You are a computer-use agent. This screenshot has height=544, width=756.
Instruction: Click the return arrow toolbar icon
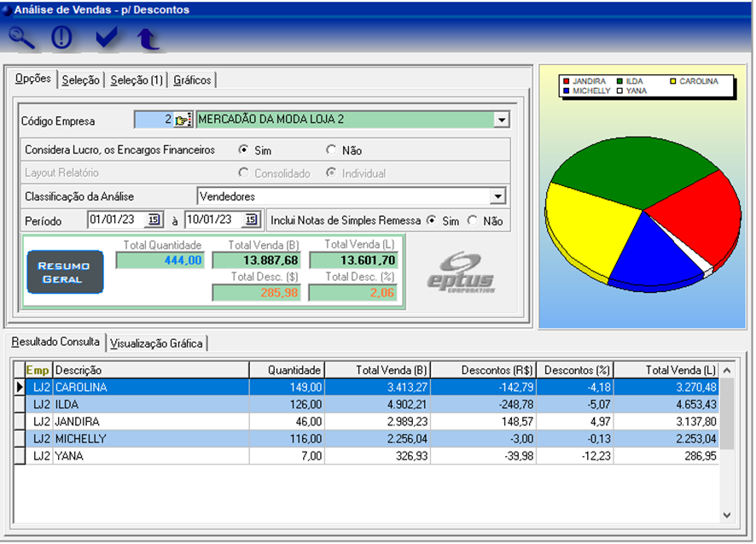click(148, 38)
